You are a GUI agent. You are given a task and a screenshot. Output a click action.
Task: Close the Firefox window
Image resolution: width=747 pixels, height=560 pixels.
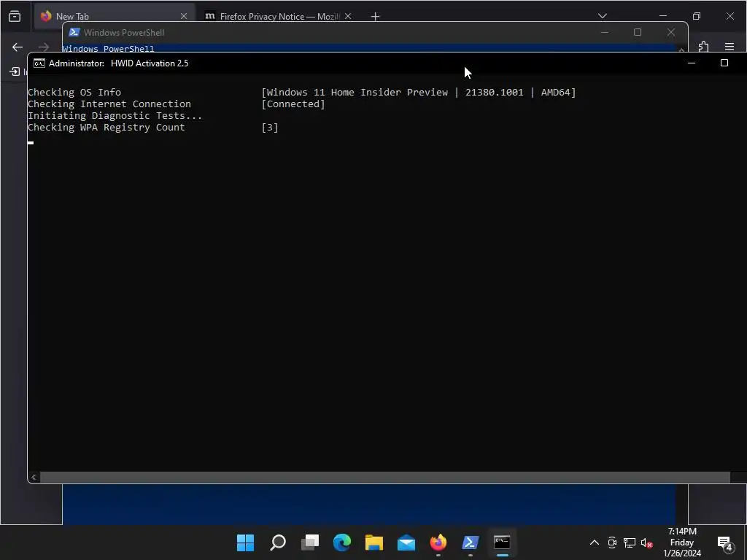[x=729, y=16]
